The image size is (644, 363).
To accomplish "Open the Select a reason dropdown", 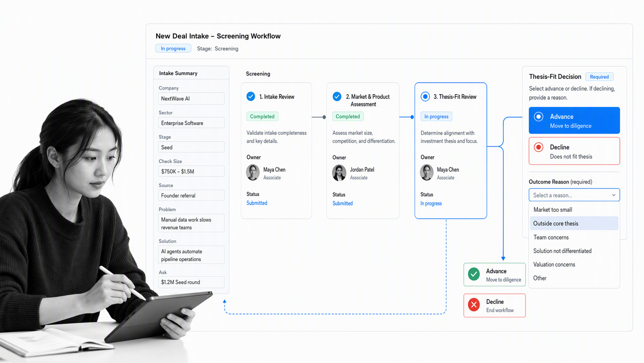I will pyautogui.click(x=574, y=195).
